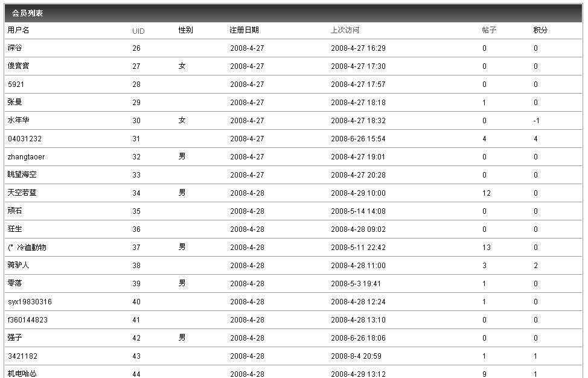The height and width of the screenshot is (378, 588).
Task: Sort by 上次访问 column header
Action: [x=345, y=30]
